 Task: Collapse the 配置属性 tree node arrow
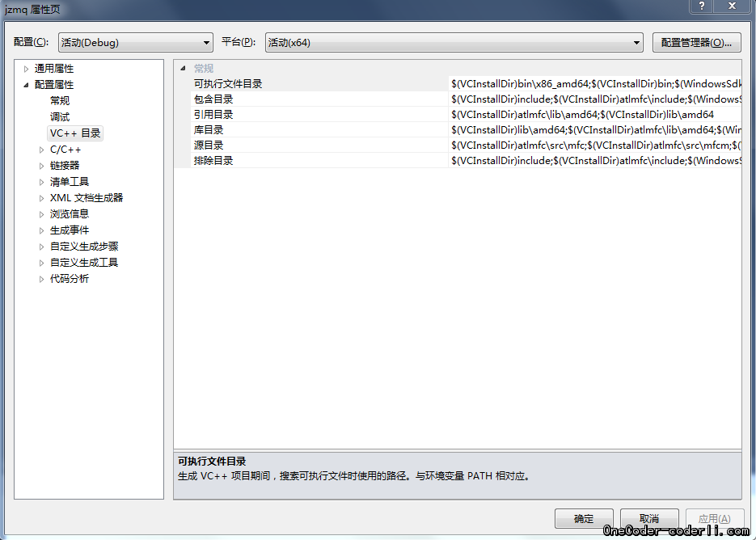pos(26,85)
